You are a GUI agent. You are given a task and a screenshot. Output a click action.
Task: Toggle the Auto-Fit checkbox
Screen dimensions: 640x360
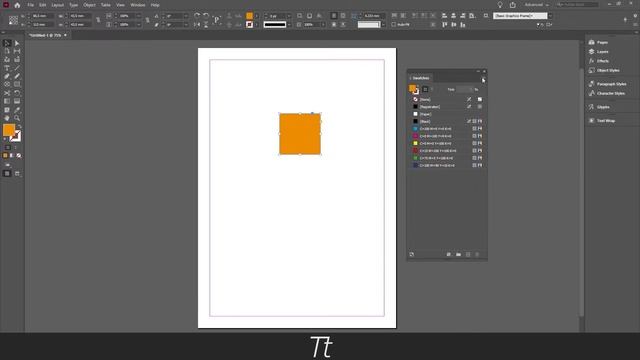click(393, 24)
